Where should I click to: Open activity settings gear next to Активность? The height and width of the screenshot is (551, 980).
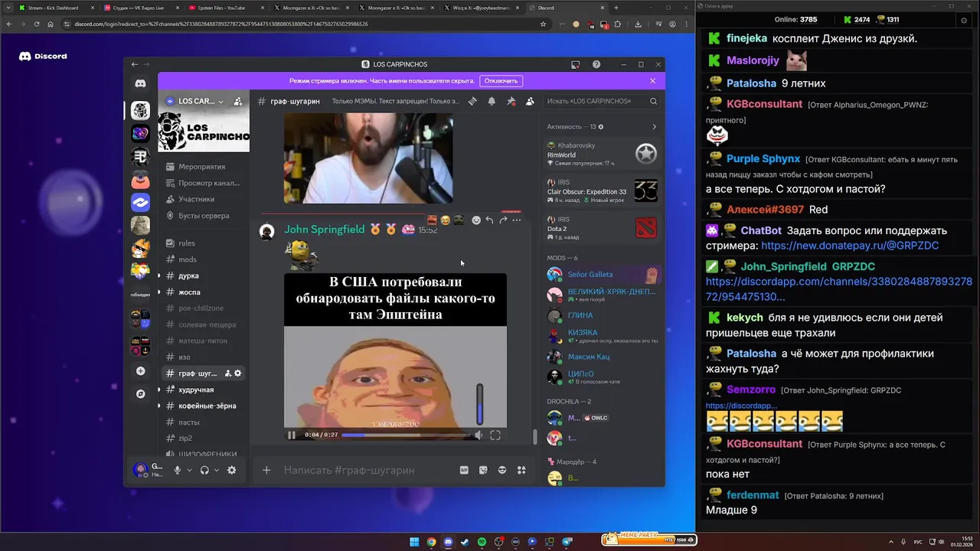pyautogui.click(x=601, y=127)
